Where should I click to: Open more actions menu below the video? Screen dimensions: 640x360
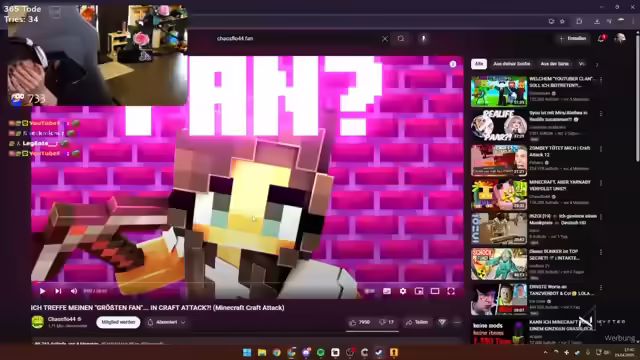pyautogui.click(x=457, y=322)
